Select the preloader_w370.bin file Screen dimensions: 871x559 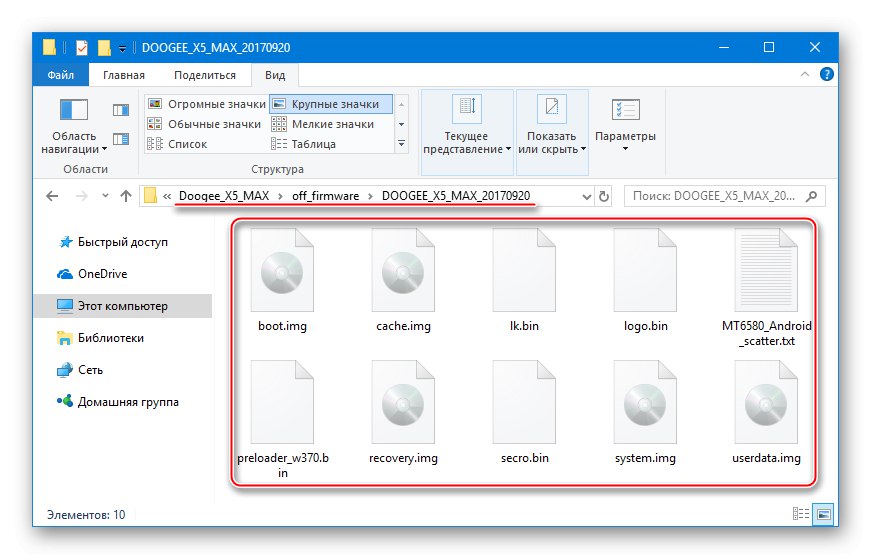(x=282, y=420)
